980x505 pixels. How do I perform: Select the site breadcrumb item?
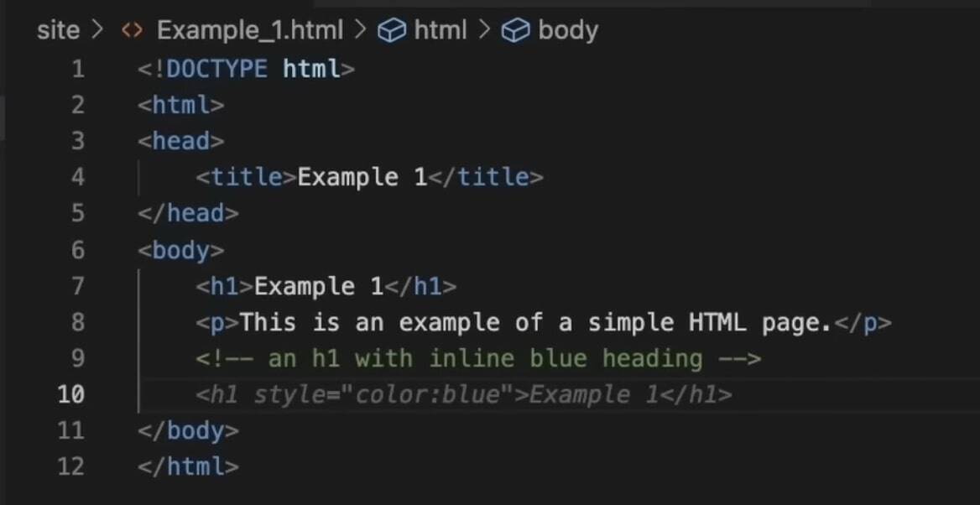click(x=57, y=29)
